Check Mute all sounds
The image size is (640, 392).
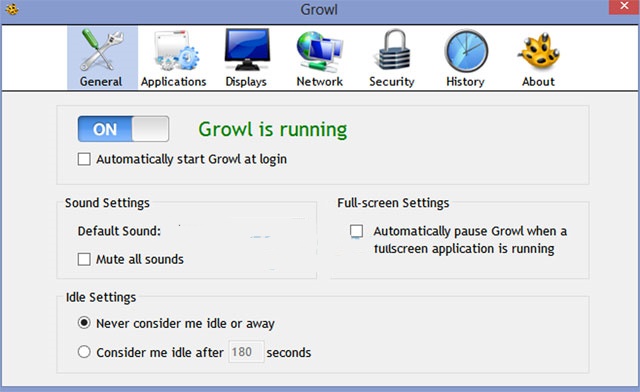tap(84, 259)
